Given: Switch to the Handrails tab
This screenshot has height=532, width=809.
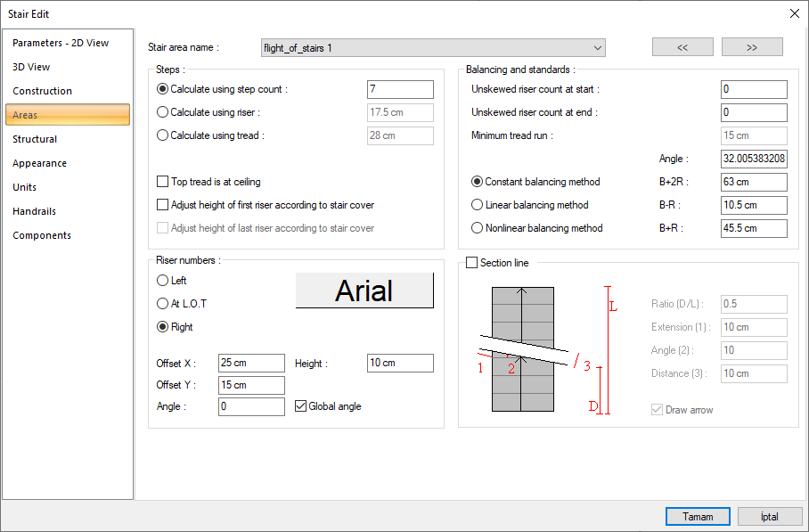Looking at the screenshot, I should coord(34,211).
